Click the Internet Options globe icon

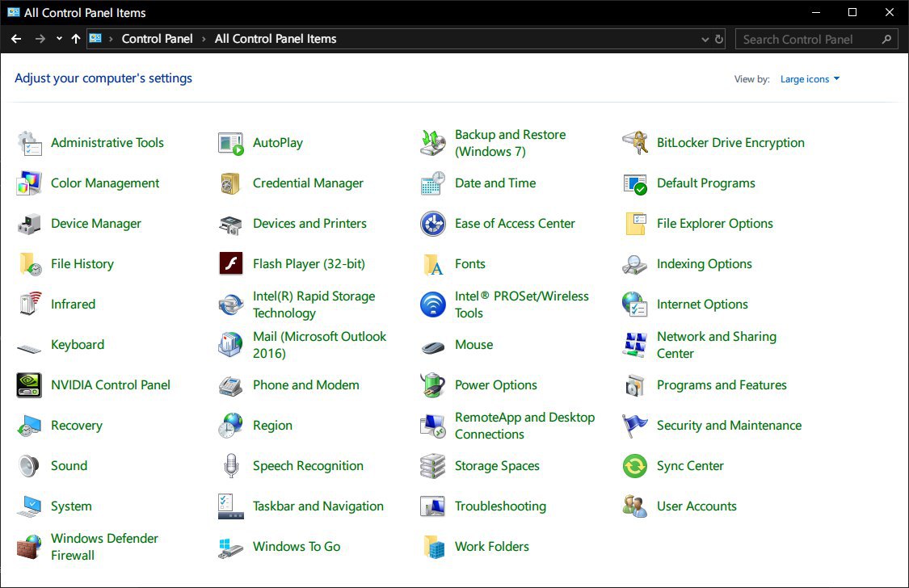[x=635, y=304]
